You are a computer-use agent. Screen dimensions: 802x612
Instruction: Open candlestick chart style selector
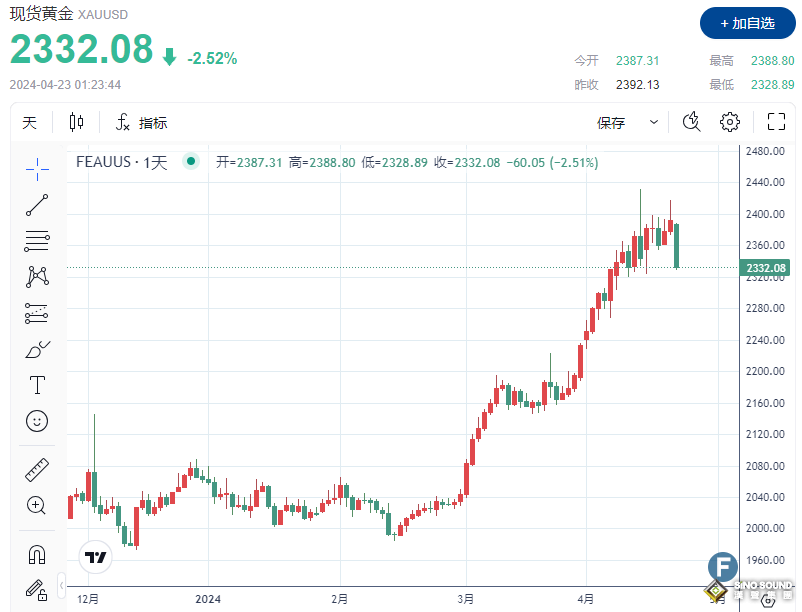coord(76,122)
